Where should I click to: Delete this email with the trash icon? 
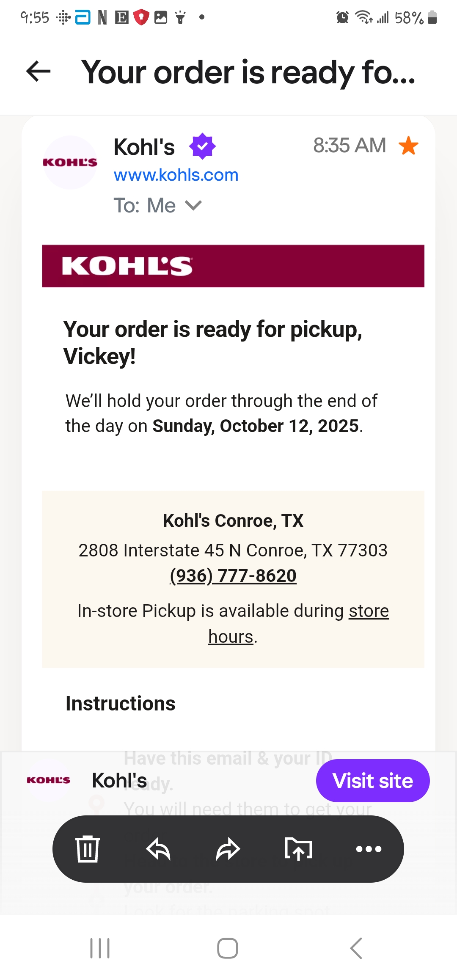pos(88,849)
